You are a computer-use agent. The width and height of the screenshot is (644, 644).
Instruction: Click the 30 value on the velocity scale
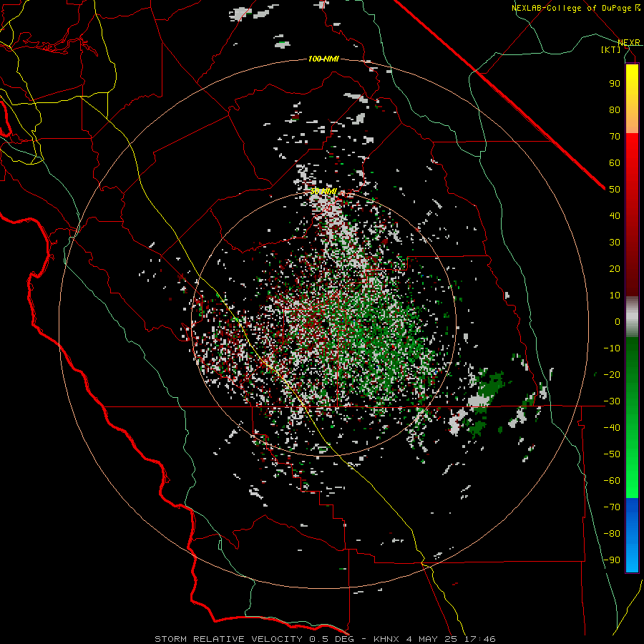click(615, 243)
